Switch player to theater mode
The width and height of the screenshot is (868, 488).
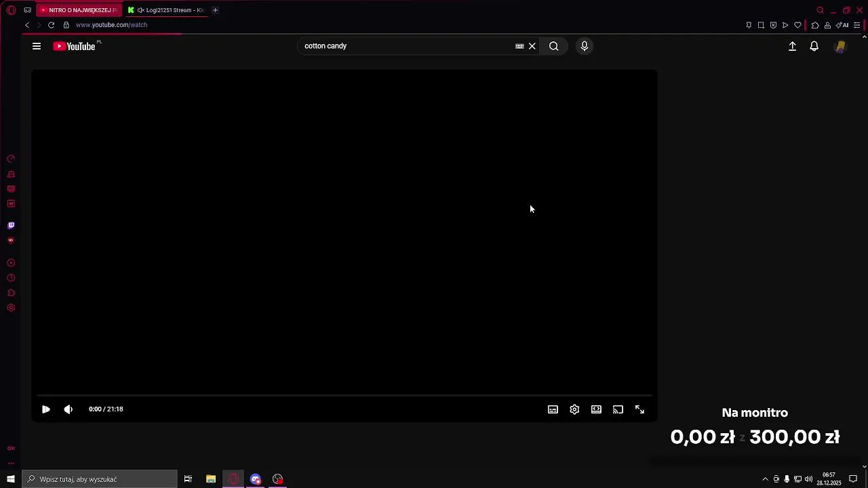(x=596, y=409)
